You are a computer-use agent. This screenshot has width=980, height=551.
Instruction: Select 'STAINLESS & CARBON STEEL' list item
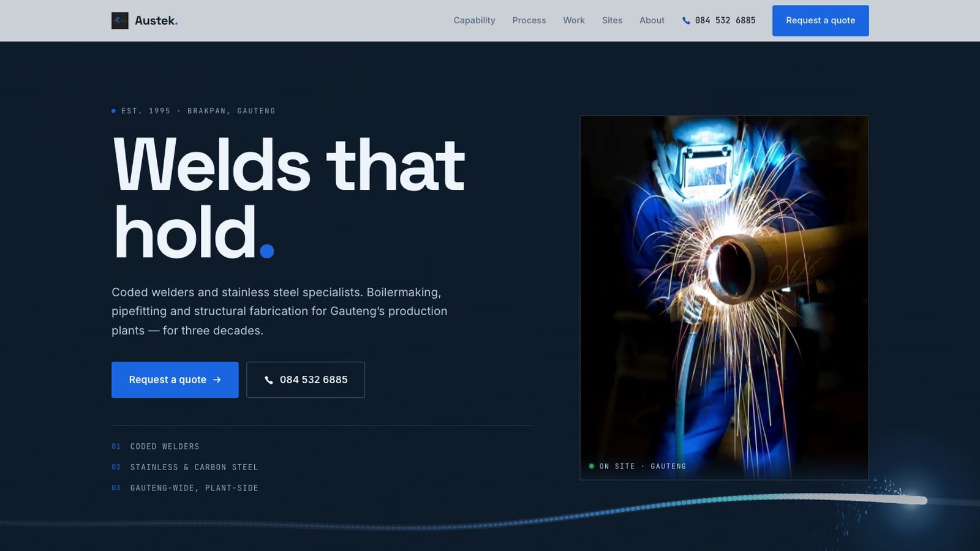(x=185, y=468)
